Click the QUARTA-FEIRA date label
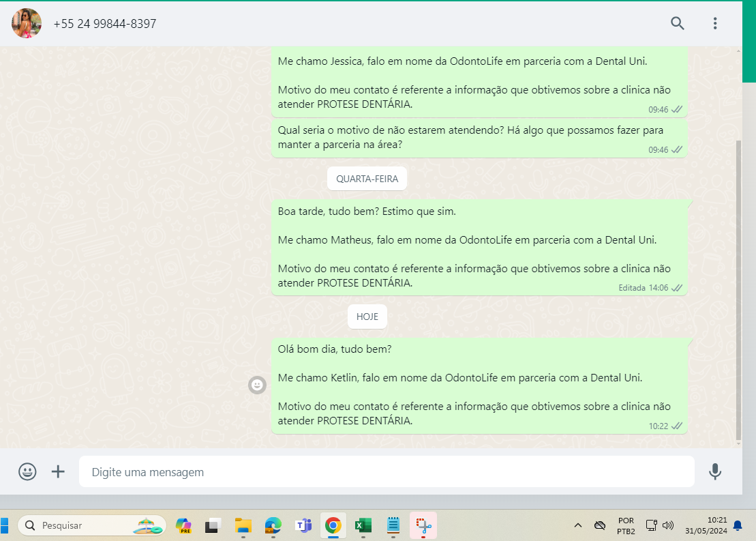The height and width of the screenshot is (541, 756). coord(367,179)
